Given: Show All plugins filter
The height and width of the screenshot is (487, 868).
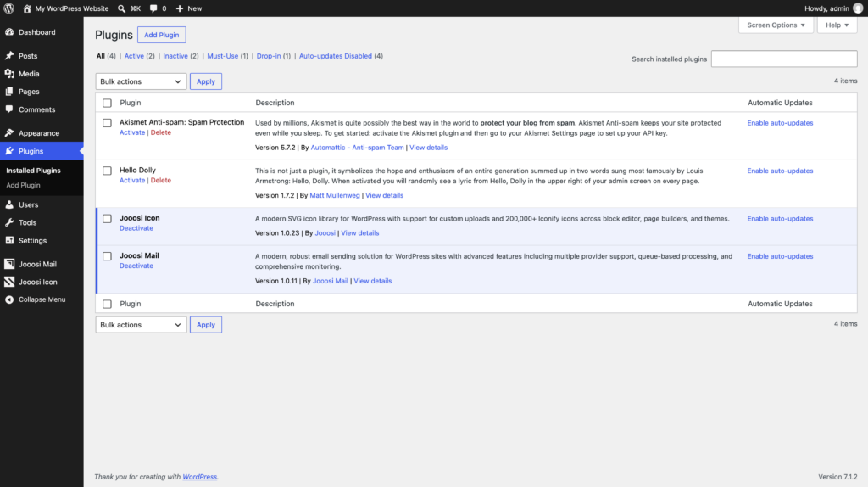Looking at the screenshot, I should point(100,56).
